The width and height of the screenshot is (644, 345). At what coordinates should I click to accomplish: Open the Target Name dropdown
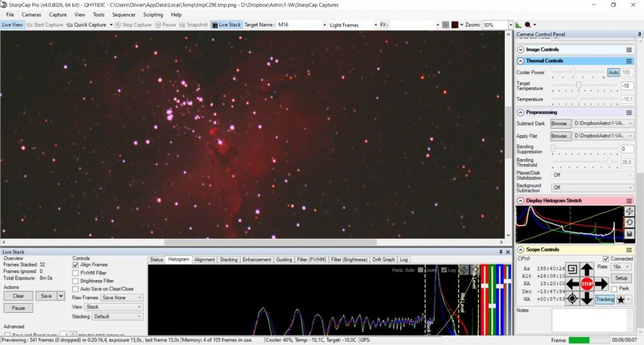tap(325, 24)
